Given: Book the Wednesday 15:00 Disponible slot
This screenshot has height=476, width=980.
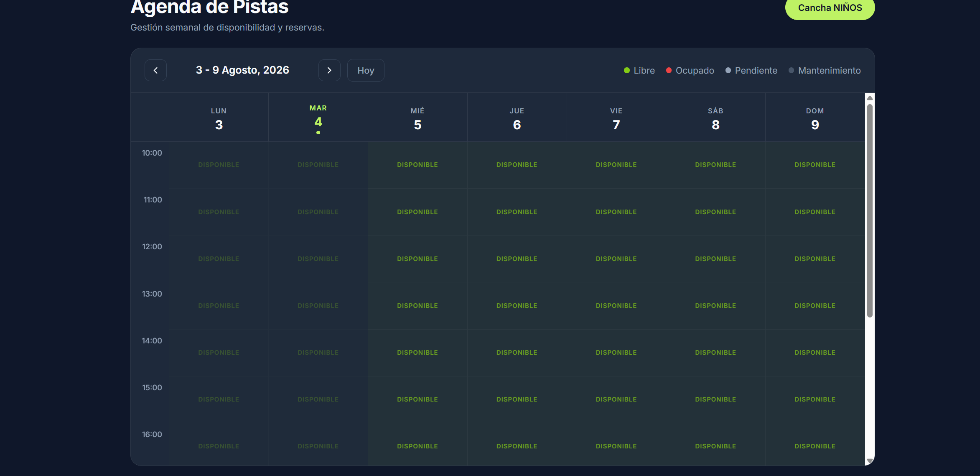Looking at the screenshot, I should pyautogui.click(x=417, y=399).
